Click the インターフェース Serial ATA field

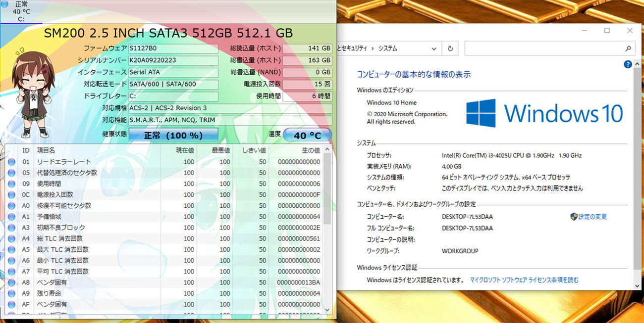173,72
